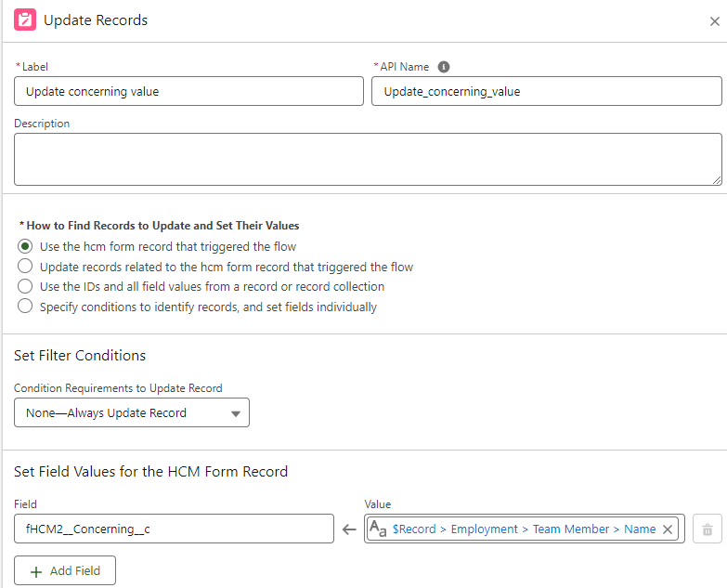
Task: Click the Label input field
Action: pyautogui.click(x=188, y=91)
